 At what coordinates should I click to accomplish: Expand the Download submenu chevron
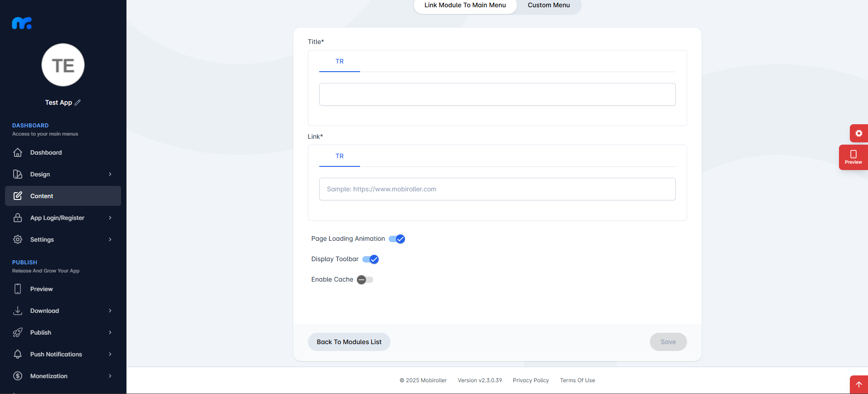click(110, 311)
